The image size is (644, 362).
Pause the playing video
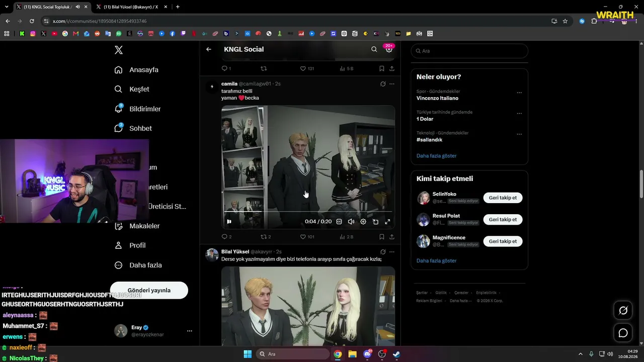(229, 222)
